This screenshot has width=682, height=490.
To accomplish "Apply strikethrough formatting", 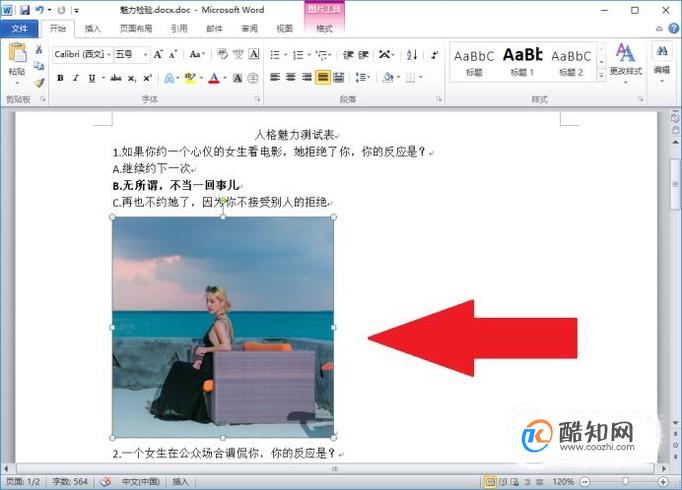I will [x=116, y=78].
